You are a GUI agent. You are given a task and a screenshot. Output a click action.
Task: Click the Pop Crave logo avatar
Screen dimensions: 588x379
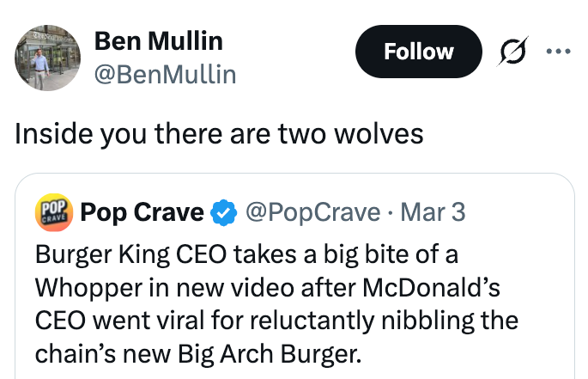pyautogui.click(x=53, y=212)
